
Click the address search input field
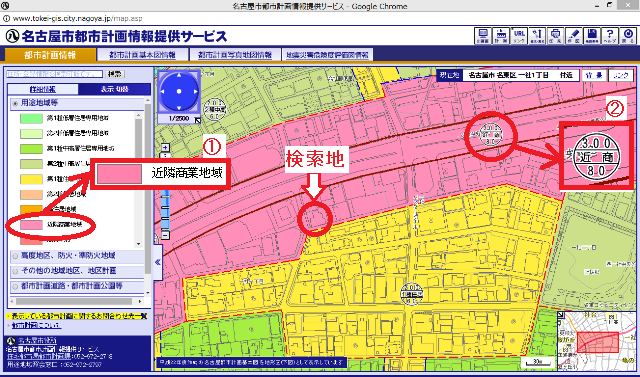(55, 74)
